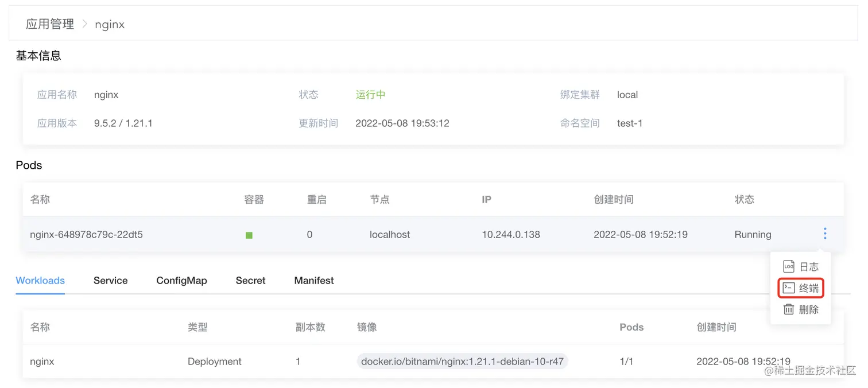Choose 日志 to view pod logs

[808, 266]
